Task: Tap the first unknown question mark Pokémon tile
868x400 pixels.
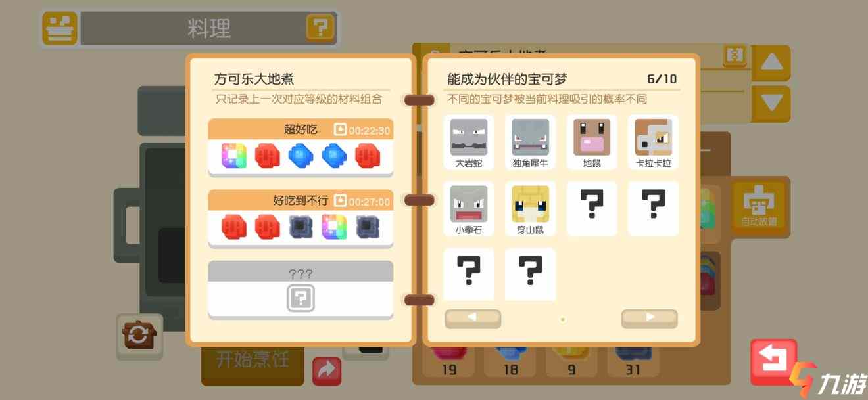Action: coord(592,209)
